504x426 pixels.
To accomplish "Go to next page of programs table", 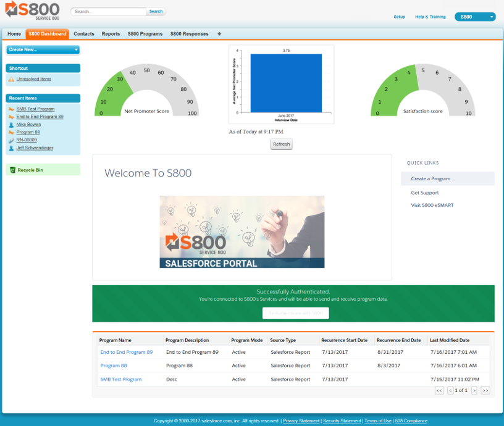I will [474, 390].
